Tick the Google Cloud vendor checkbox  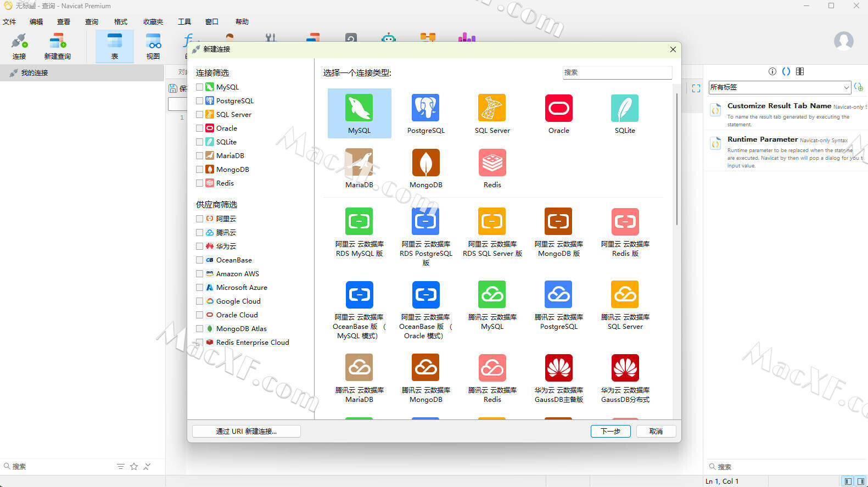tap(199, 301)
